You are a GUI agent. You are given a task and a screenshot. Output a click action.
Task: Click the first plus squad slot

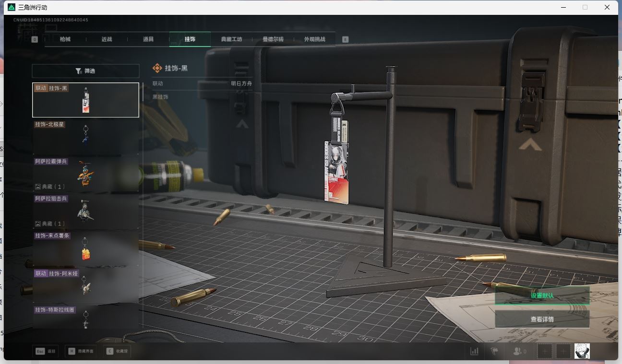[x=545, y=352]
